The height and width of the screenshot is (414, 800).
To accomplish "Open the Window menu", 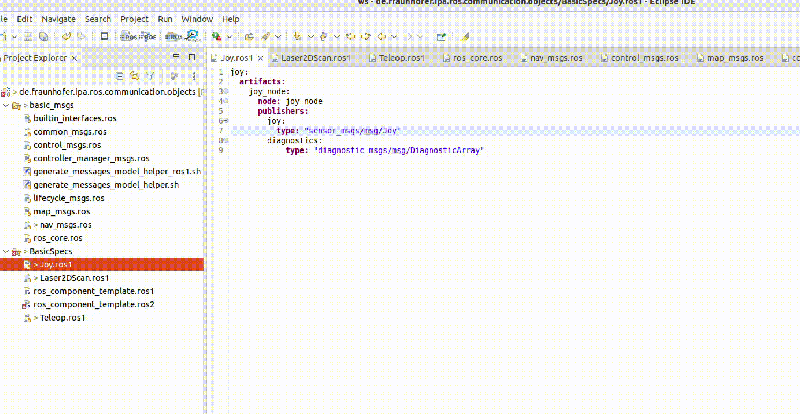I will (x=197, y=19).
